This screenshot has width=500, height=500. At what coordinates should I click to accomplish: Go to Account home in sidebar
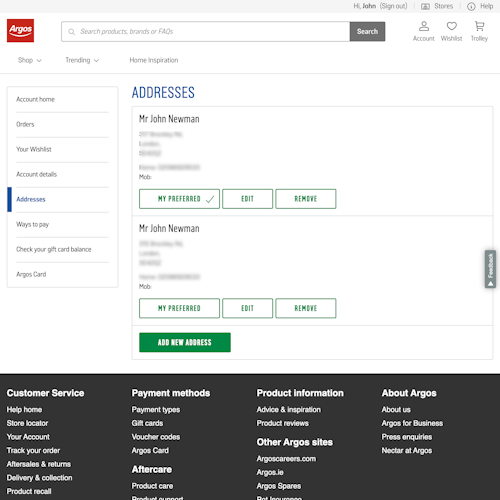35,99
